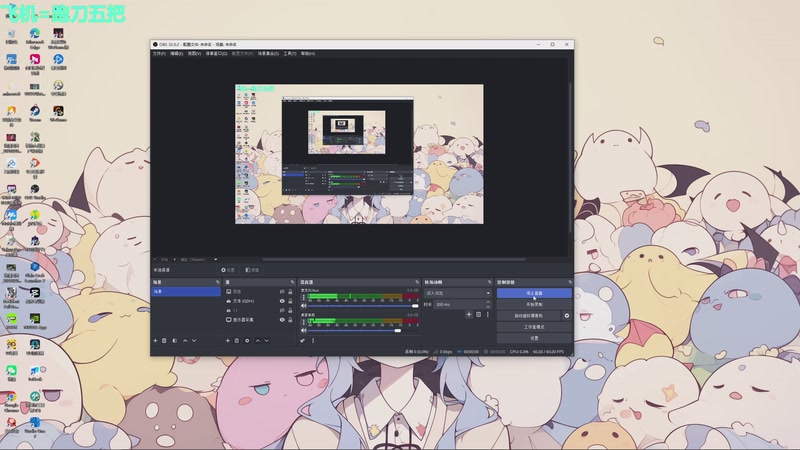800x450 pixels.
Task: Open the preview scaling dropdown arrow
Action: coord(215,259)
